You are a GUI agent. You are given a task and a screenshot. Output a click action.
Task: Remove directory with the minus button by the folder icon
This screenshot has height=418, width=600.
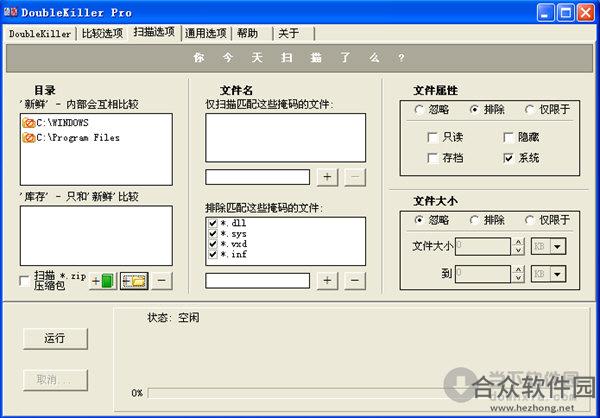coord(161,281)
